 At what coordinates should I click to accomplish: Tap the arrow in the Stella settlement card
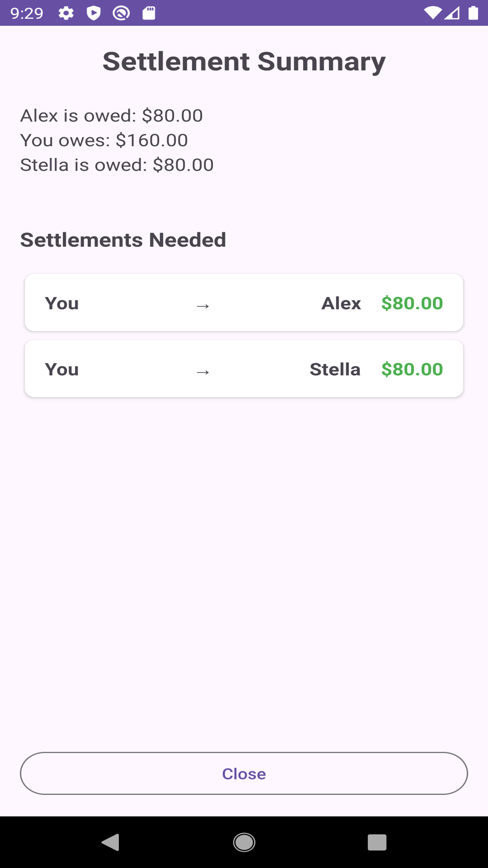pos(203,372)
